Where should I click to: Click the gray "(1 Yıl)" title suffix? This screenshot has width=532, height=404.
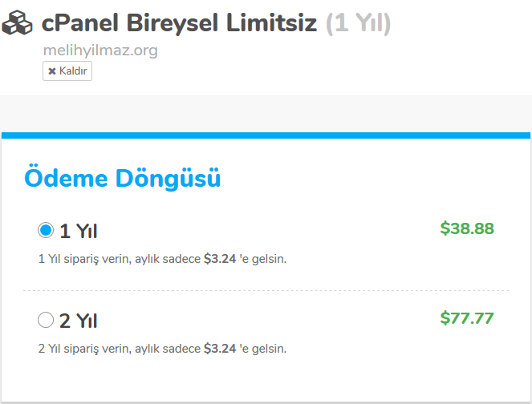(x=359, y=23)
